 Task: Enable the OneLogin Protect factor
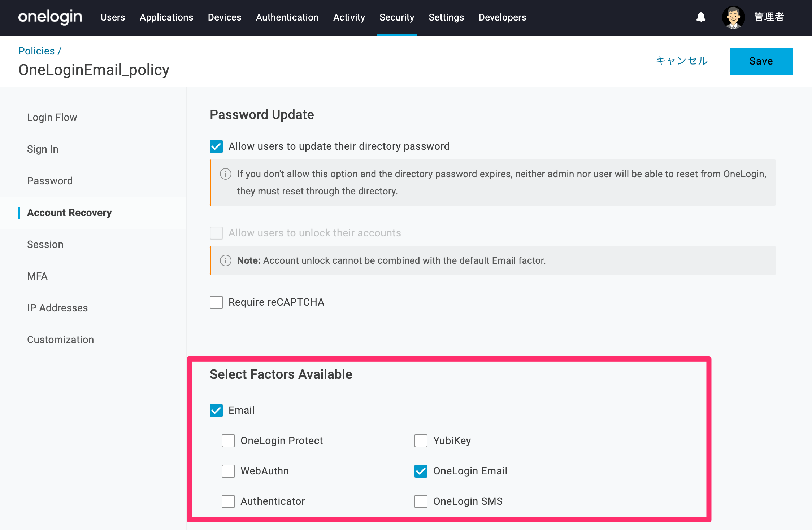point(228,441)
